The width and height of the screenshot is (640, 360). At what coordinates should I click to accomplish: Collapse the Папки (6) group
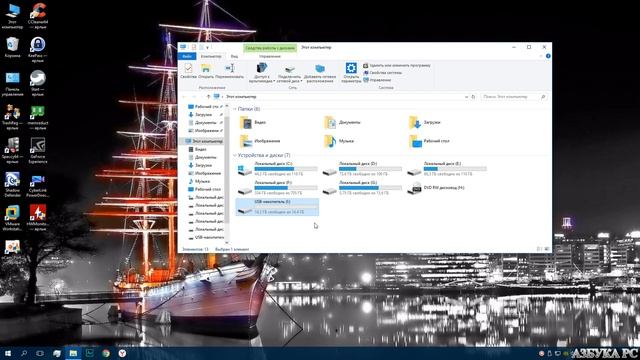click(x=235, y=109)
